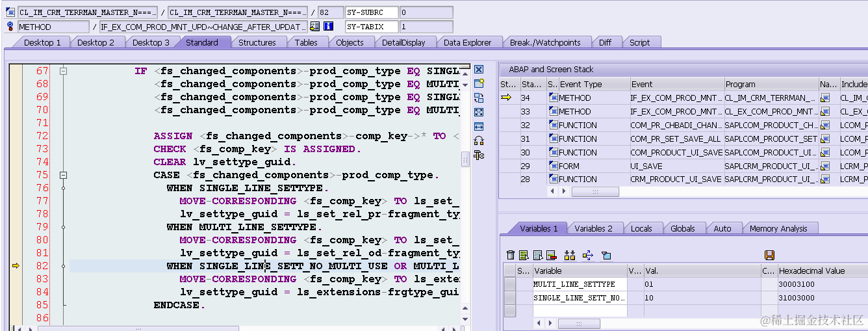Open the navigation icon in stack row 32
Screen dimensions: 868x331
tap(825, 125)
